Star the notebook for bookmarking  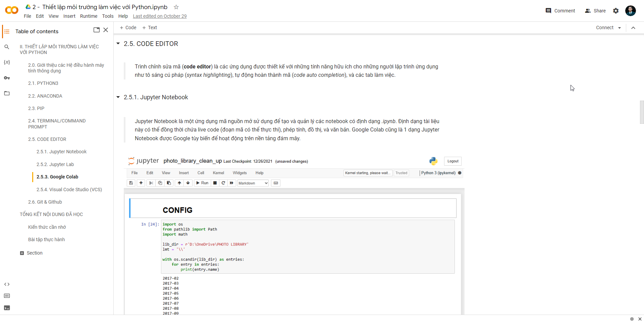[x=176, y=7]
